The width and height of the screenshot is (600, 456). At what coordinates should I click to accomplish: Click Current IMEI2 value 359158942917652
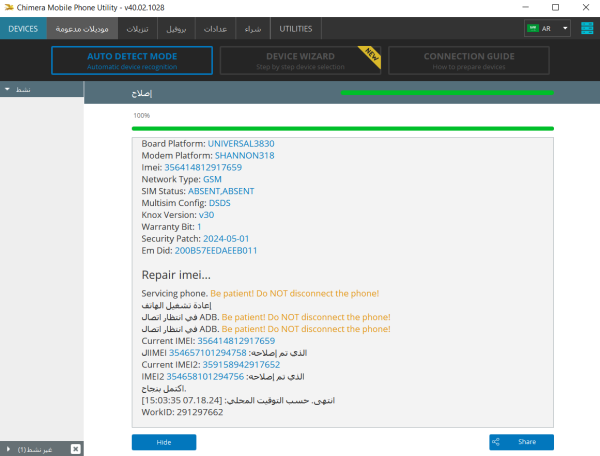click(x=241, y=365)
